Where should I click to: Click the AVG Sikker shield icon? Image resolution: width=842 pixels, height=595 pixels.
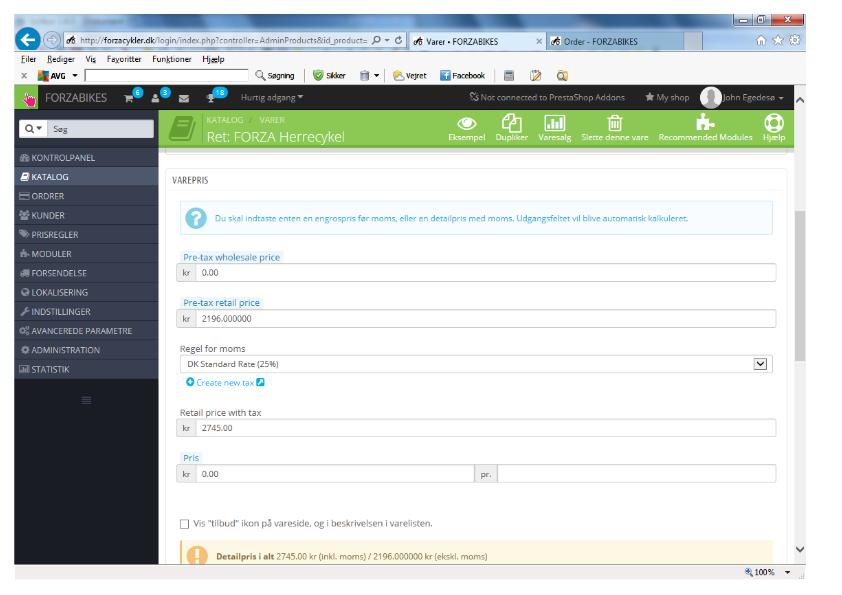329,76
